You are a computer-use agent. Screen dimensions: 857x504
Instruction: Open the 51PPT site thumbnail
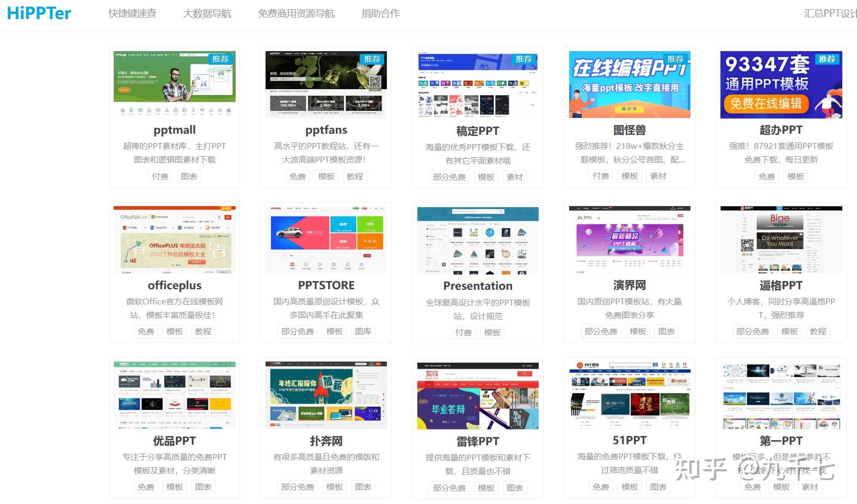(x=630, y=395)
